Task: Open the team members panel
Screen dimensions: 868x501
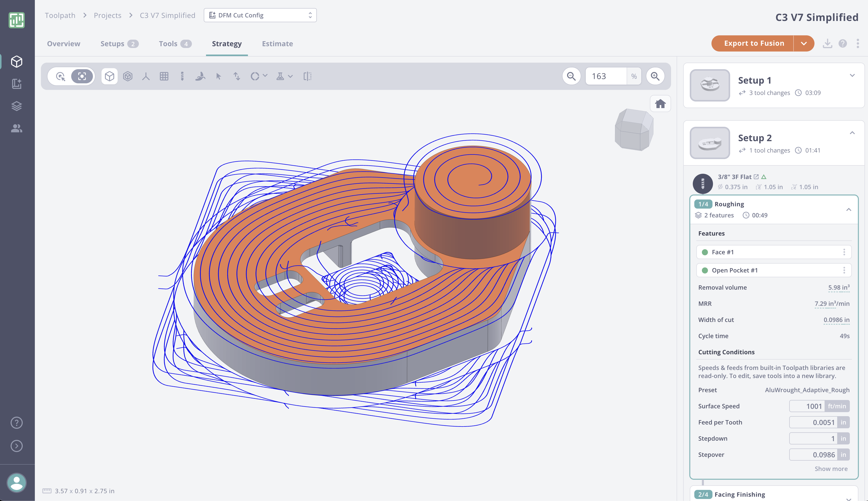Action: pyautogui.click(x=16, y=128)
